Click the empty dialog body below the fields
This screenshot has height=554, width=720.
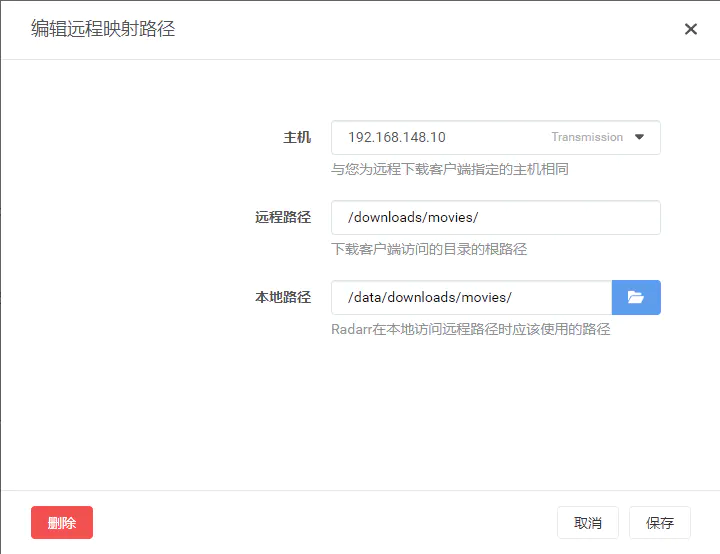(x=360, y=413)
